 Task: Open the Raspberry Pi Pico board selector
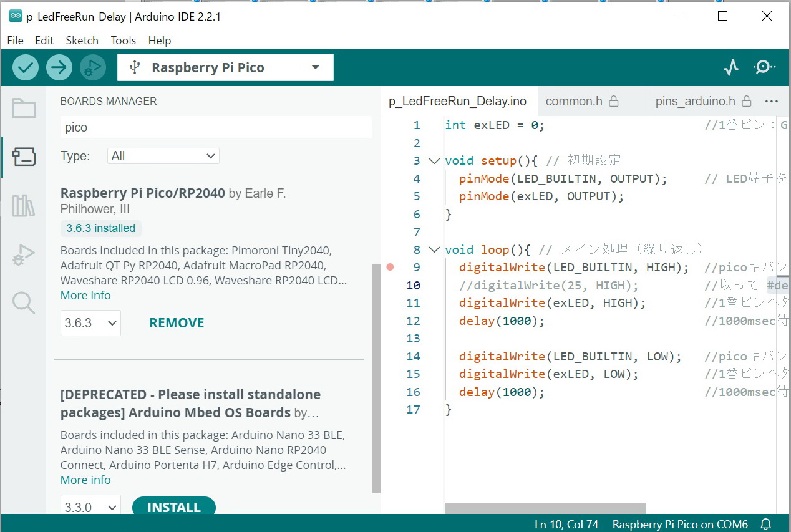pyautogui.click(x=225, y=67)
